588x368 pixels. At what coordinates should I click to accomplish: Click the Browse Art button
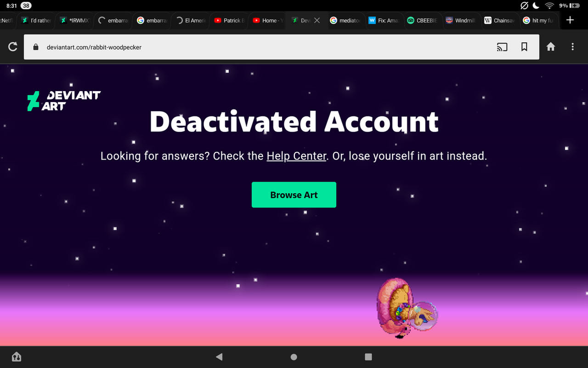pos(294,195)
